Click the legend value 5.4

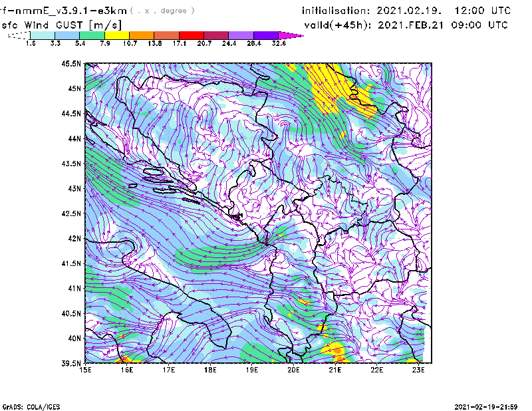tap(80, 43)
